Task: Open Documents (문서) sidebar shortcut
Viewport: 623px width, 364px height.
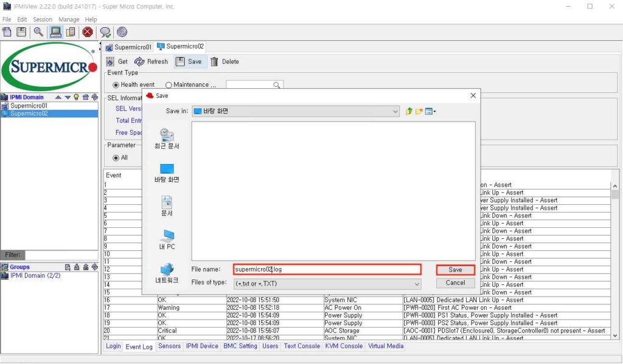Action: pyautogui.click(x=167, y=207)
